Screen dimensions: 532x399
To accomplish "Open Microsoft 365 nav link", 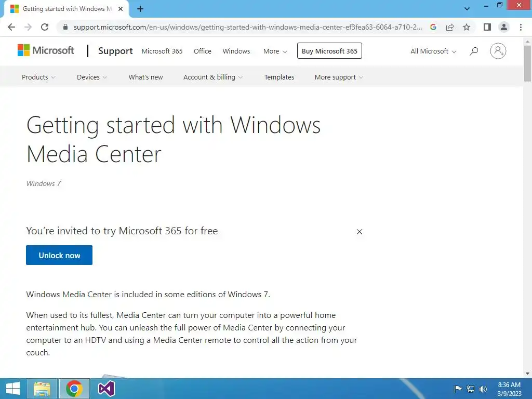I will [x=162, y=51].
